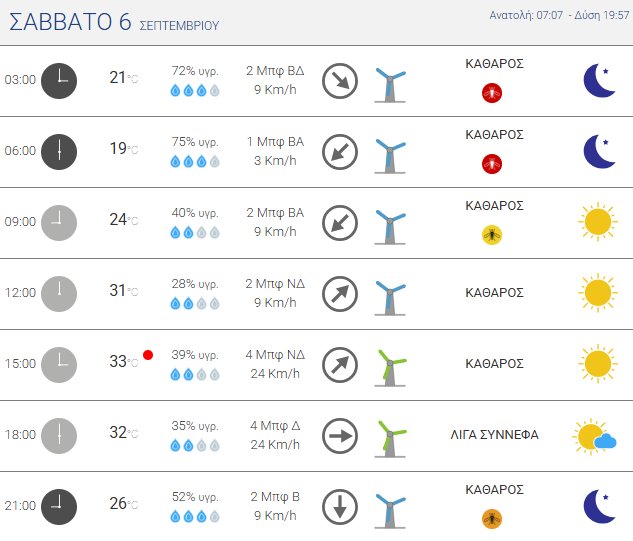Click the sunrise and sunset times text
This screenshot has width=633, height=541.
pos(554,15)
